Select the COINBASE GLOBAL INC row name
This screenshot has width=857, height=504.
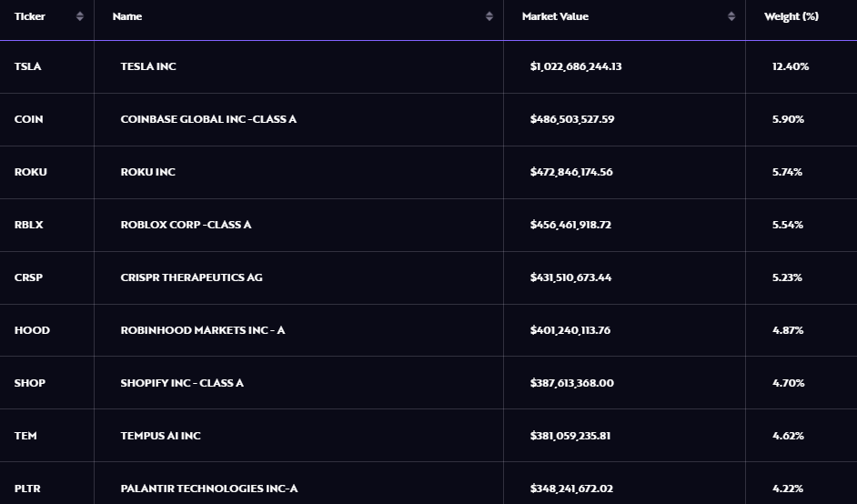208,119
